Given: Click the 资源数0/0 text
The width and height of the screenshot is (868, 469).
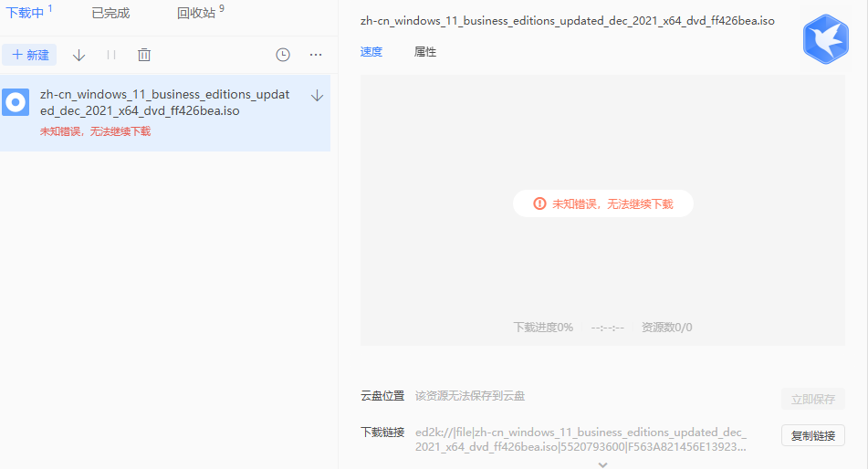Looking at the screenshot, I should 666,328.
